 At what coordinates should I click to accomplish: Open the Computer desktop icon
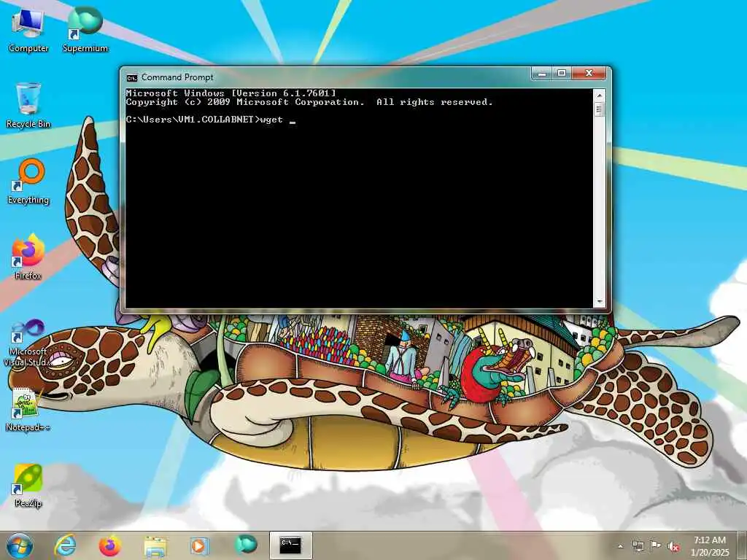pos(28,30)
